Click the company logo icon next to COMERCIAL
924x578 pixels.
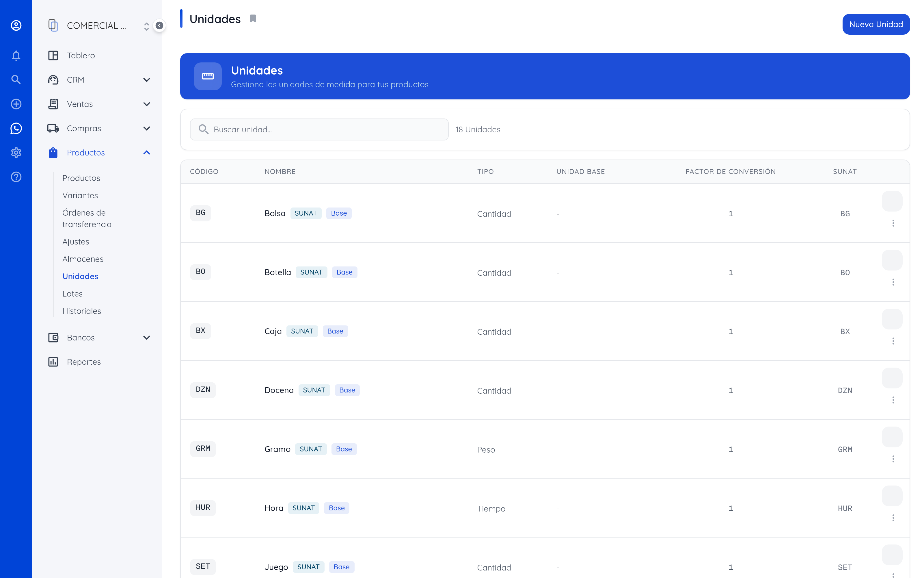point(53,26)
